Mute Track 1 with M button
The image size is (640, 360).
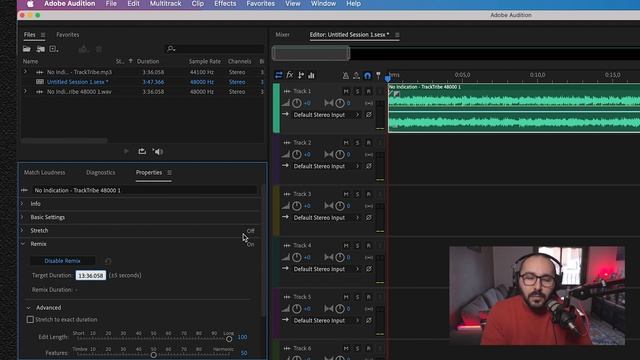click(346, 91)
